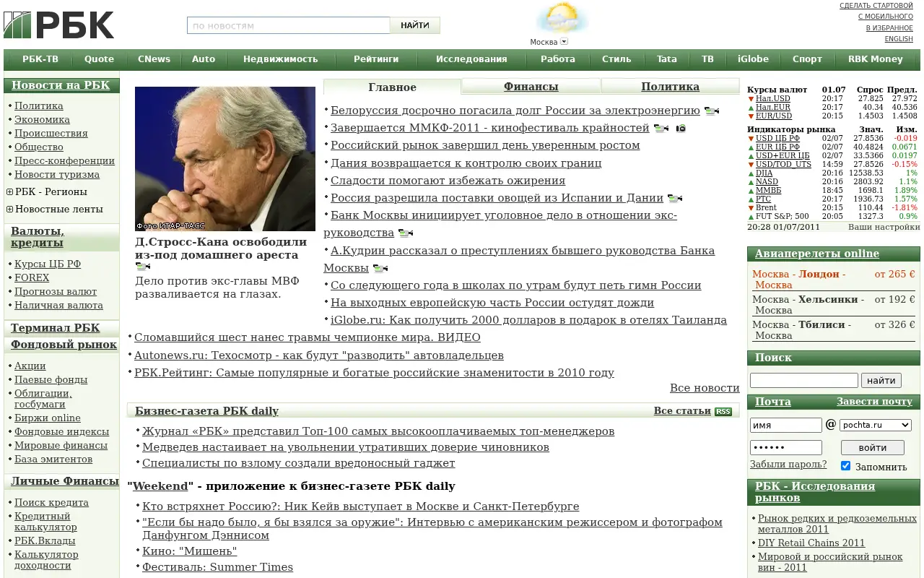Click video icon after 'экс-руководства' Bank of Moscow headline
This screenshot has width=924, height=578.
pos(405,233)
